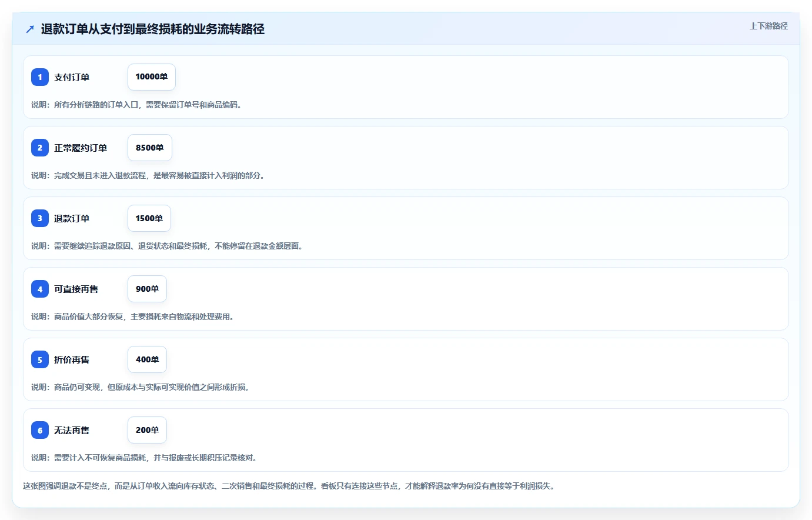Click the description about 完成交易且未进入退款流程

coord(148,175)
